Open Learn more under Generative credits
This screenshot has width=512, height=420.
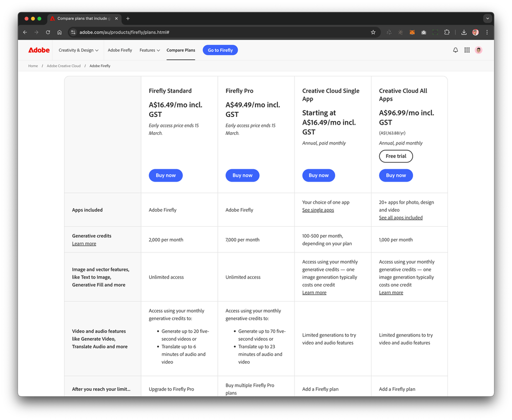coord(84,244)
